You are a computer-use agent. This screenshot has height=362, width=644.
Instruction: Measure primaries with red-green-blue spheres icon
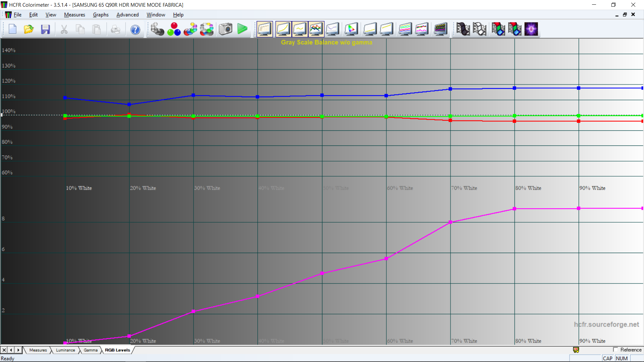coord(174,29)
